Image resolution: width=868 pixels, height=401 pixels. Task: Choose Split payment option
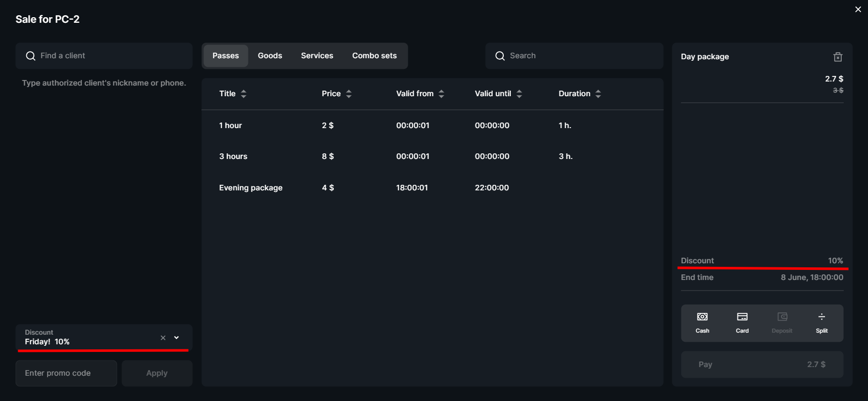click(821, 323)
